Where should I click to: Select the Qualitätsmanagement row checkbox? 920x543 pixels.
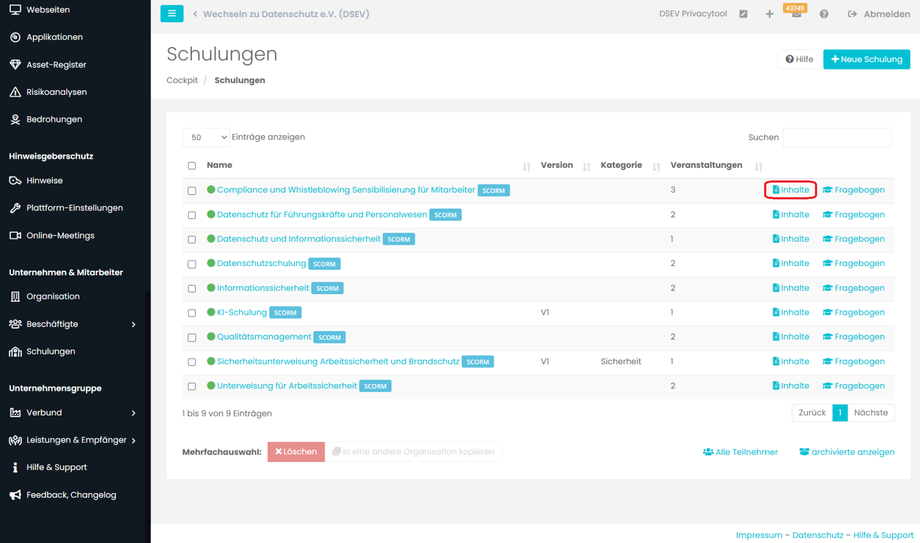[192, 338]
